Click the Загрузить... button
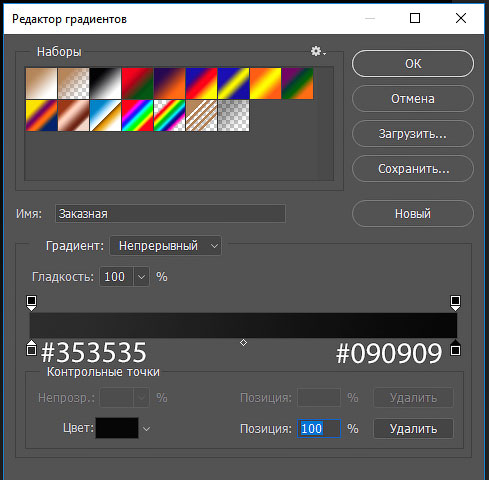The height and width of the screenshot is (480, 489). point(413,134)
